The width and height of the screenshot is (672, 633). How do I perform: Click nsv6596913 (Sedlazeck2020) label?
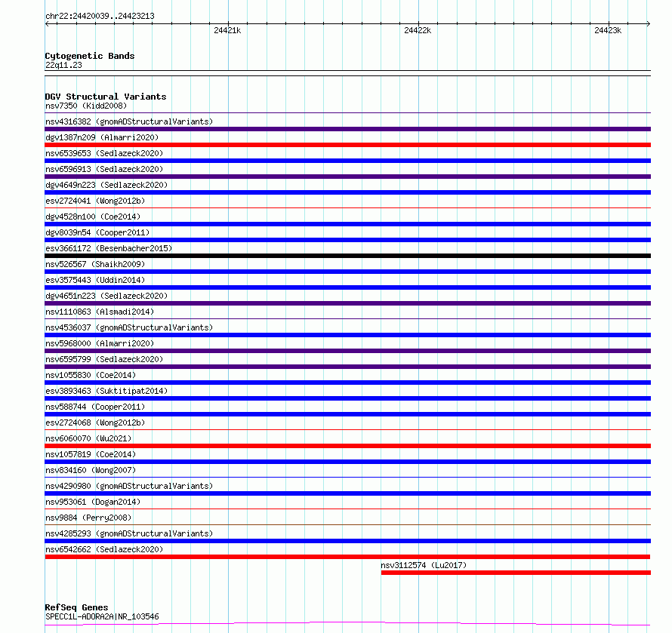pyautogui.click(x=104, y=169)
